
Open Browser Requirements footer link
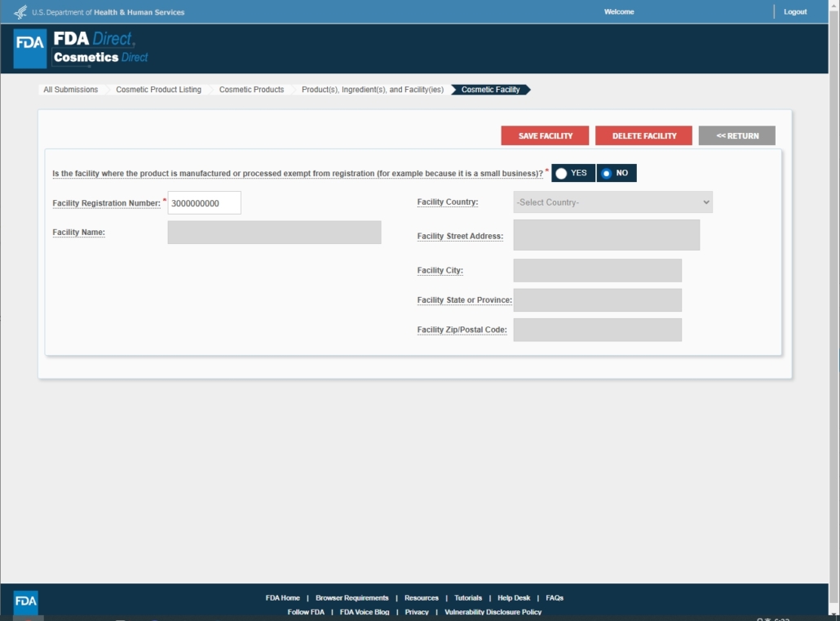(x=351, y=598)
